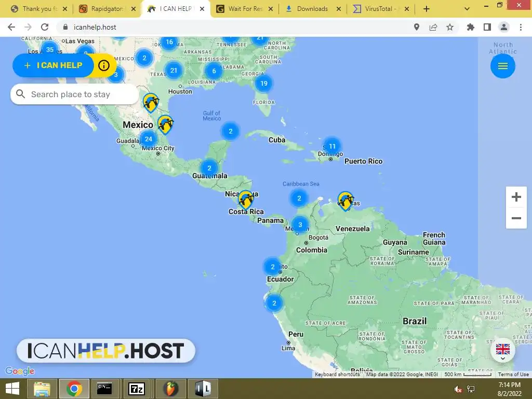The width and height of the screenshot is (532, 399).
Task: Click the host pin marker northeast of Mexico label
Action: click(166, 125)
